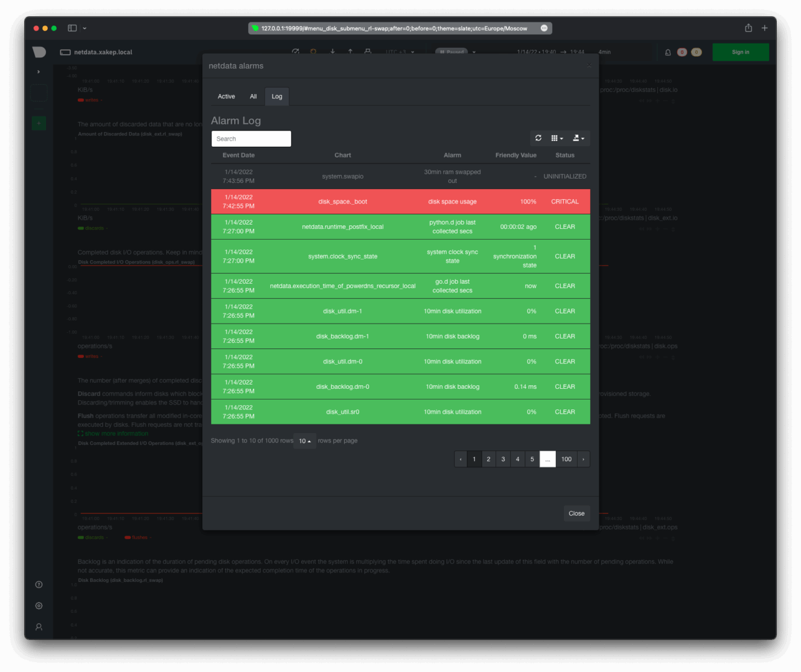
Task: Open the UTC+3 timezone dropdown
Action: [399, 52]
